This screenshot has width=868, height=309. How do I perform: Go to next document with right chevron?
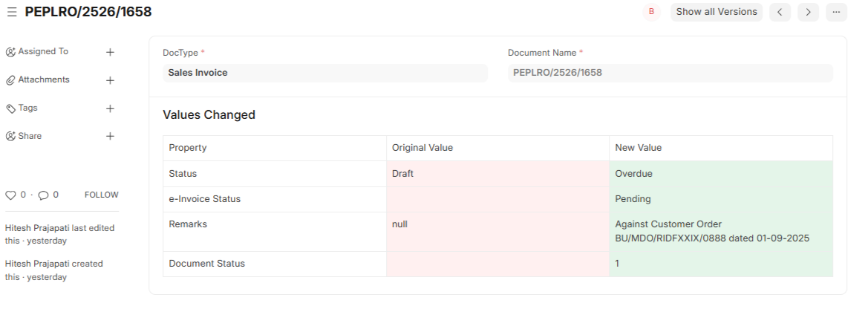tap(808, 12)
